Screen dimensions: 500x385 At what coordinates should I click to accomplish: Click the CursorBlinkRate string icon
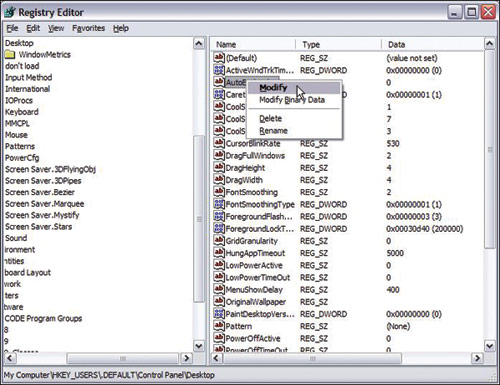tap(219, 143)
